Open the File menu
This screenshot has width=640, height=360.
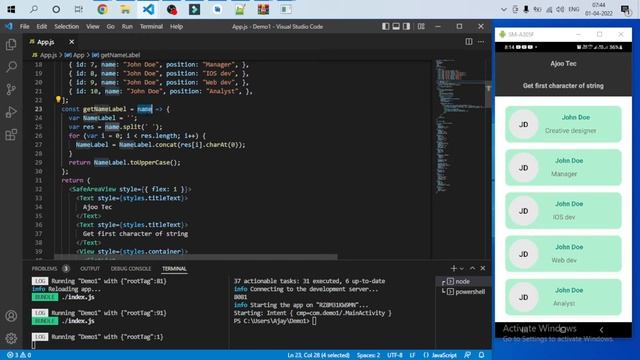tap(24, 27)
